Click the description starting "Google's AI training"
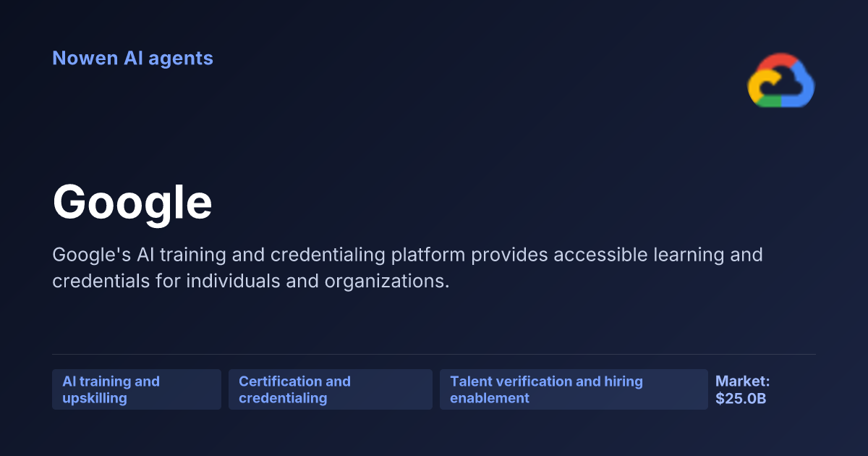The width and height of the screenshot is (868, 456). pyautogui.click(x=407, y=268)
